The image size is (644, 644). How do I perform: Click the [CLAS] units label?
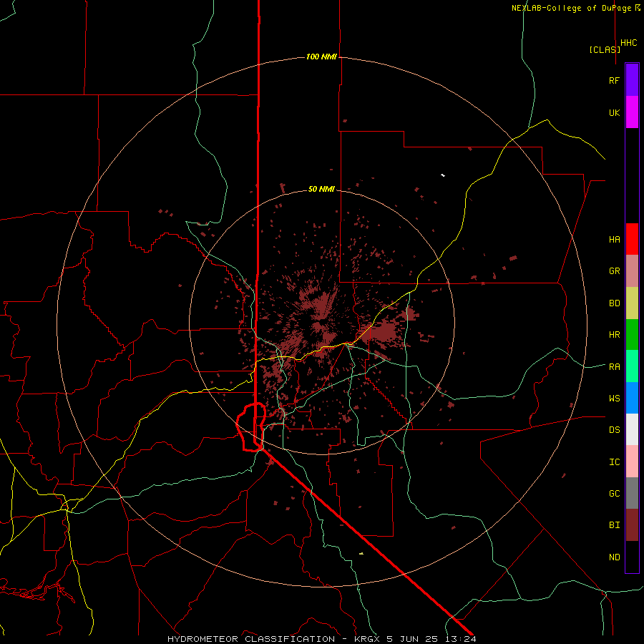(x=605, y=49)
